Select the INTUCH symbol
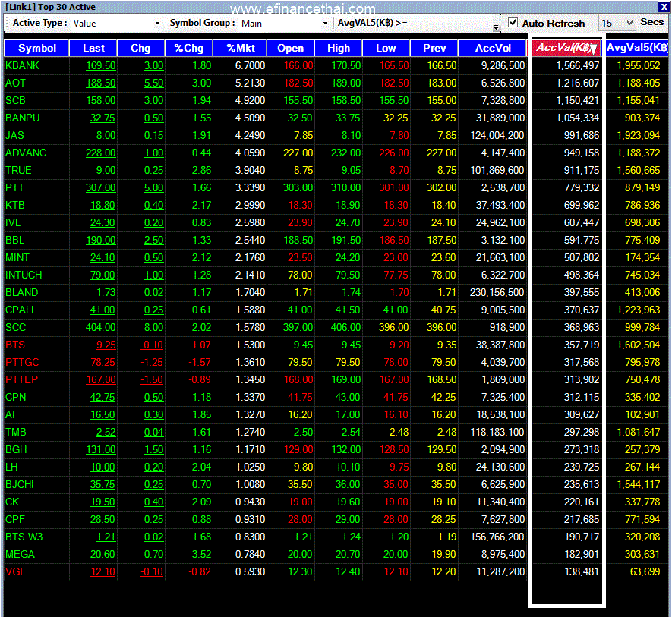 (24, 275)
